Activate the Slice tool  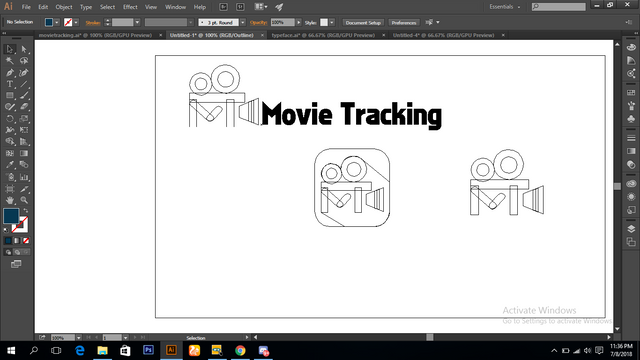[24, 189]
